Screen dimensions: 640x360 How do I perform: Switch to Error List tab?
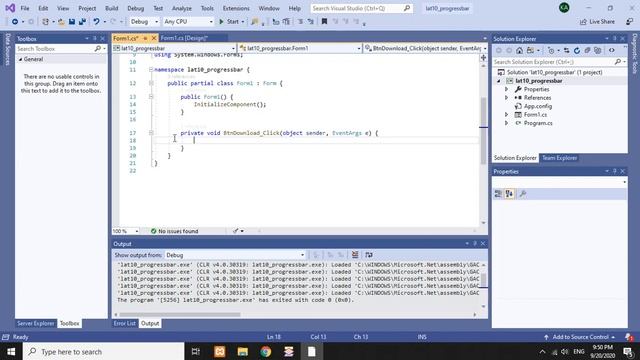(x=124, y=323)
